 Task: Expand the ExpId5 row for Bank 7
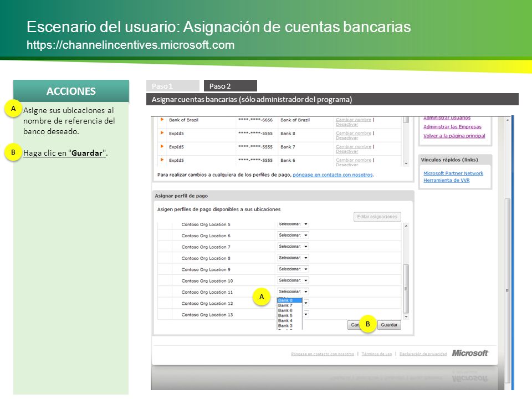point(162,146)
